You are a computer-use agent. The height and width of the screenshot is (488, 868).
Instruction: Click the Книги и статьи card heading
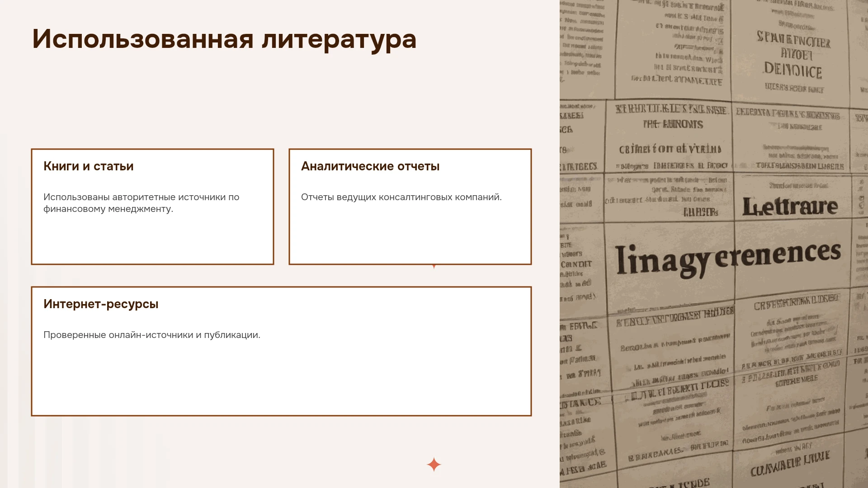pyautogui.click(x=89, y=166)
